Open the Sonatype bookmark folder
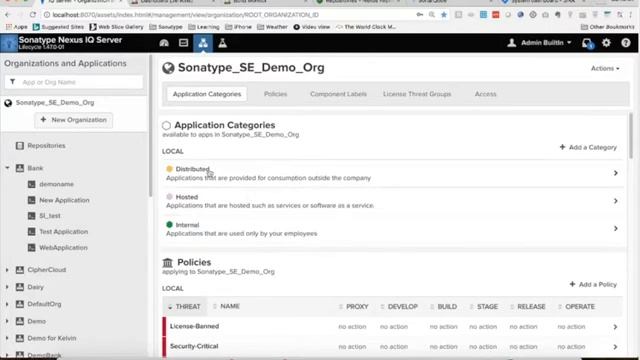This screenshot has width=640, height=360. tap(166, 27)
